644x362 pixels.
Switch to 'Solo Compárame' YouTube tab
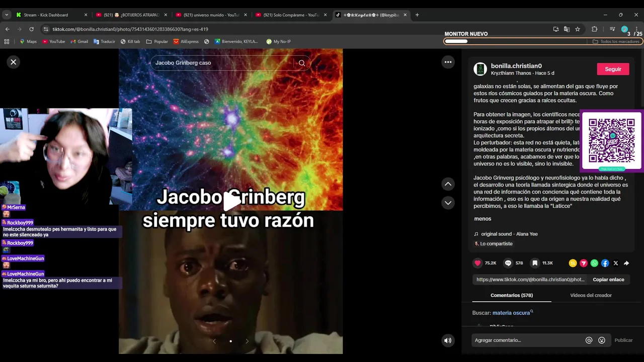coord(291,15)
